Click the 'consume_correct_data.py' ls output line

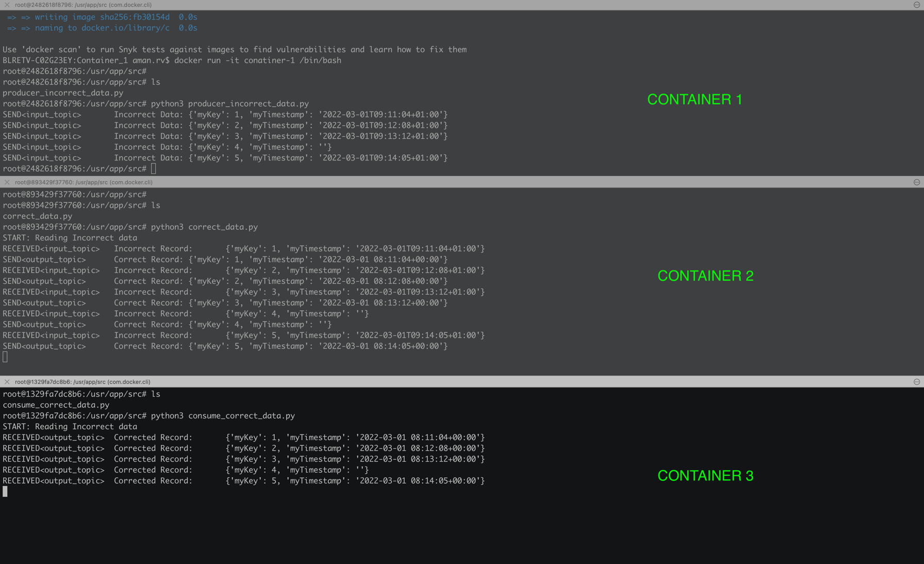click(56, 405)
